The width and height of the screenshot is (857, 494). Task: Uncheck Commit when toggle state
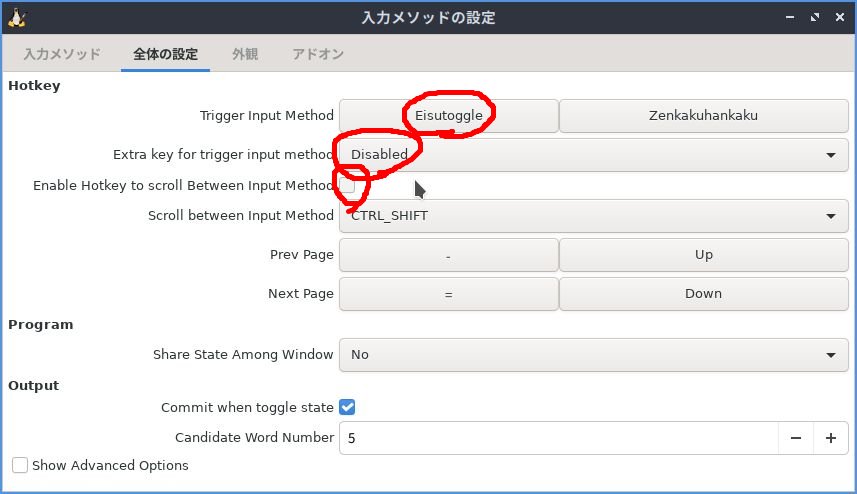[347, 407]
